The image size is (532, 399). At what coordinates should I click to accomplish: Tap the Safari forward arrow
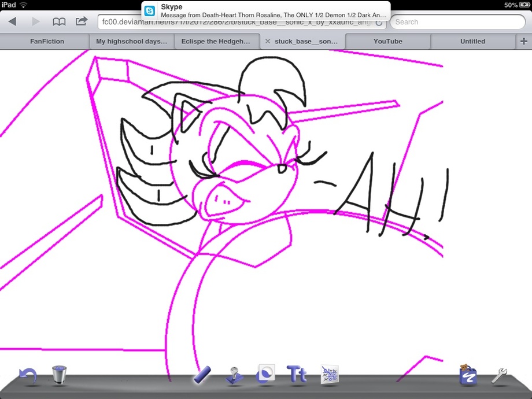point(36,22)
